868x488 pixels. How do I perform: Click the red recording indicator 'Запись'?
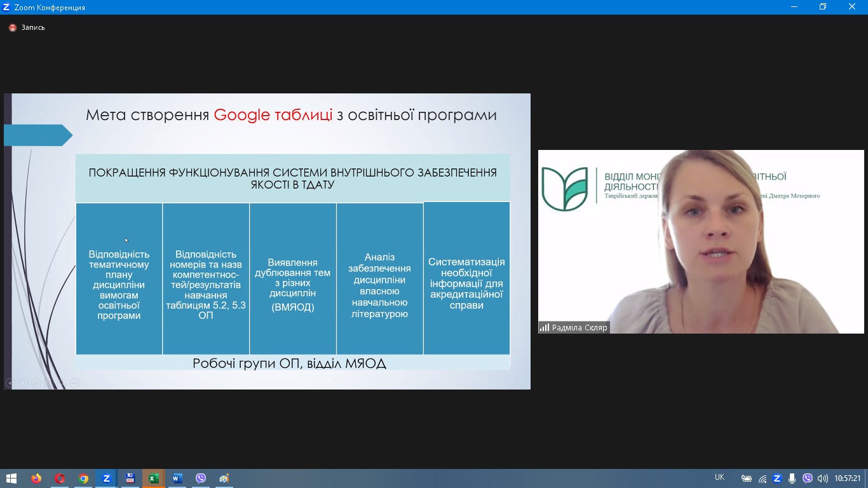(x=27, y=28)
